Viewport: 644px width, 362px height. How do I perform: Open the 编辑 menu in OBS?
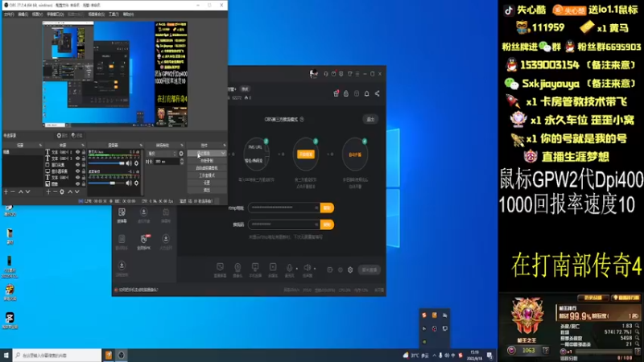pyautogui.click(x=23, y=14)
